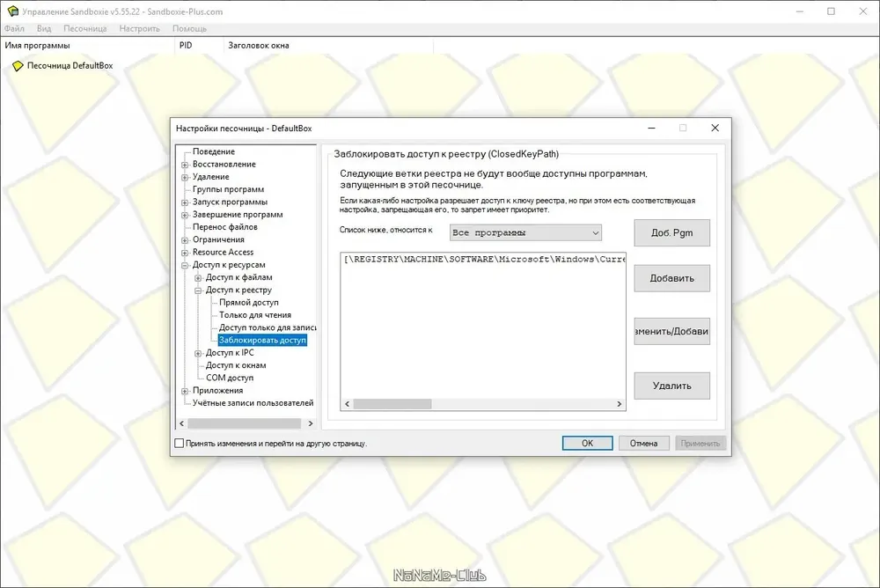Screen dimensions: 880x588
Task: Expand the Доступ к IPC node
Action: [x=197, y=353]
